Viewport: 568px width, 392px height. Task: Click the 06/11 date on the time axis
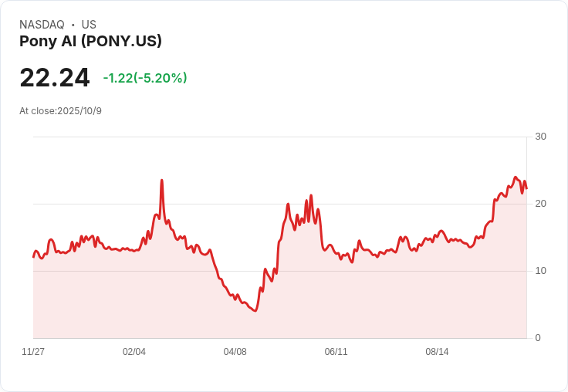[x=336, y=352]
